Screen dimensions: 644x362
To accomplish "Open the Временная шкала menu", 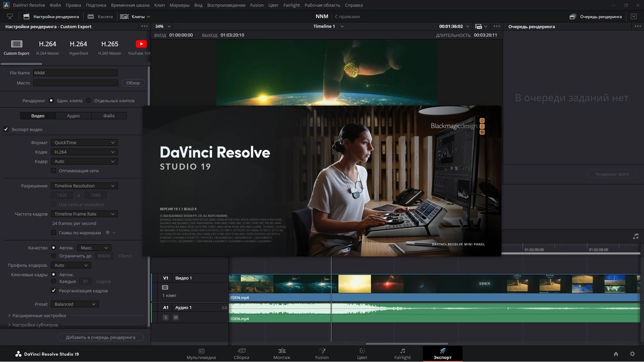I will [130, 5].
